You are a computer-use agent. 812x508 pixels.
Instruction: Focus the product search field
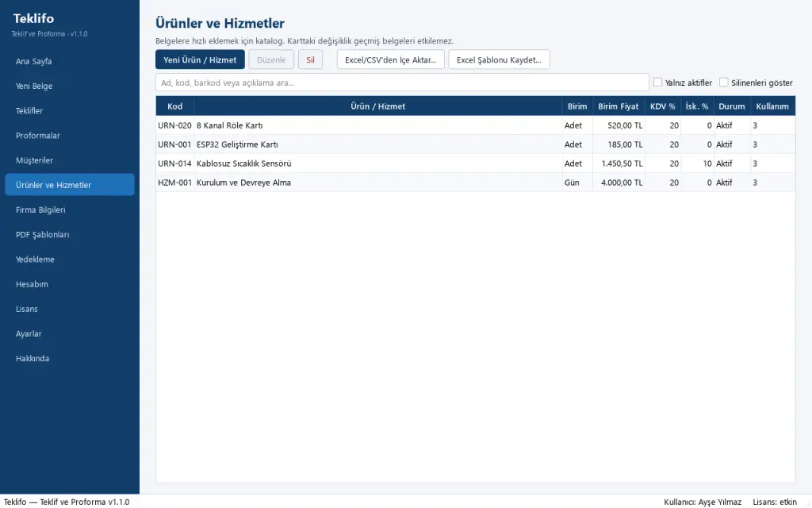[x=402, y=83]
